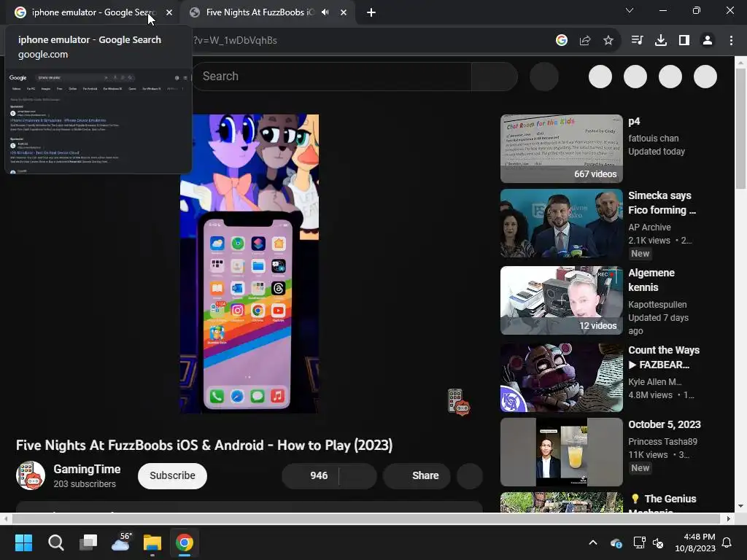
Task: Click the OneDrive cloud icon in system tray
Action: pos(616,542)
